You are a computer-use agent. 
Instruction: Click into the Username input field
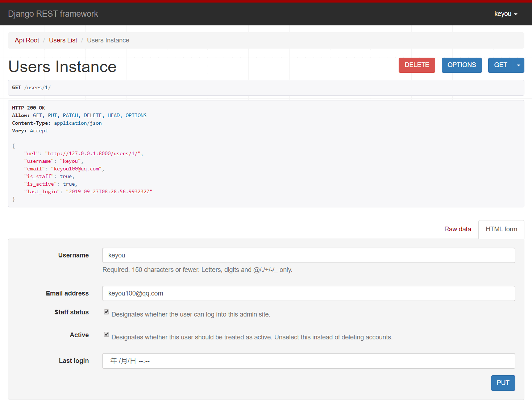coord(308,255)
